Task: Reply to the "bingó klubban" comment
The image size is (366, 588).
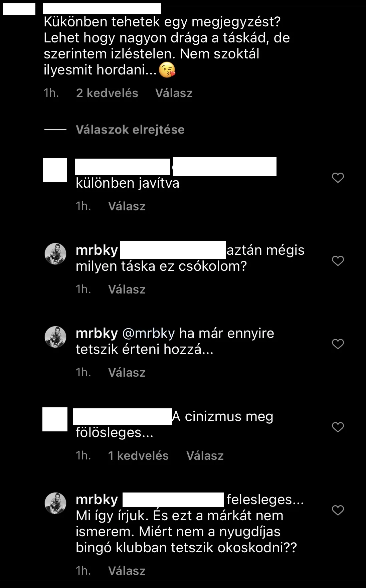Action: click(x=127, y=571)
